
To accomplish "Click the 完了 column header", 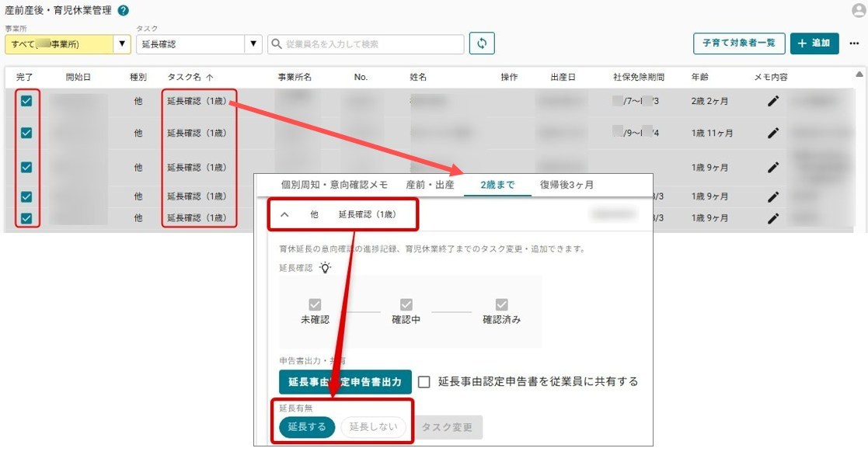I will click(24, 78).
